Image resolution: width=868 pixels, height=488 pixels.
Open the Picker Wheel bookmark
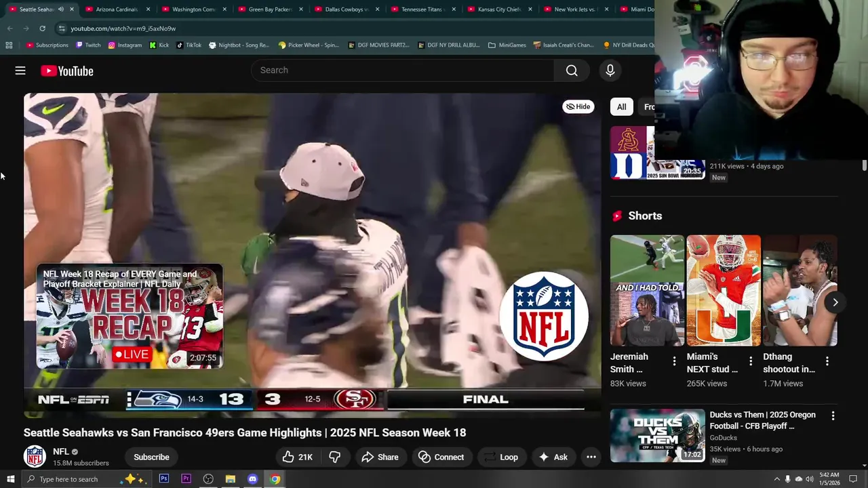click(309, 45)
